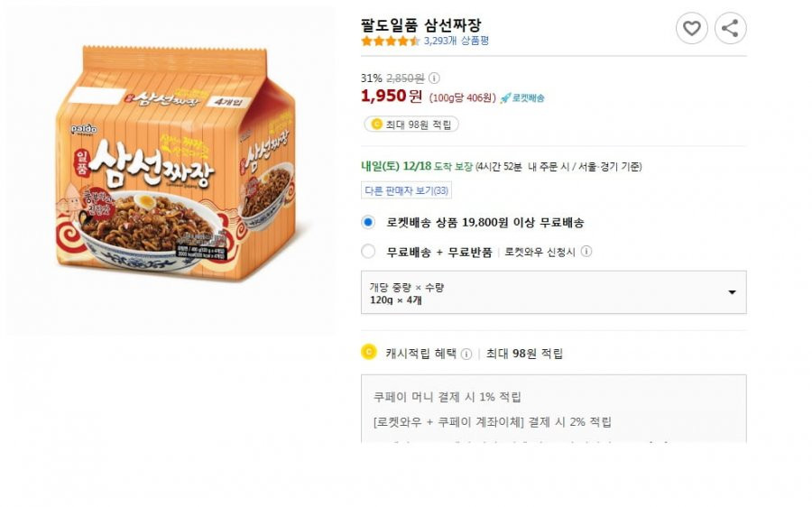The width and height of the screenshot is (812, 507).
Task: Click the 삼선짜장 product image
Action: coord(176,163)
